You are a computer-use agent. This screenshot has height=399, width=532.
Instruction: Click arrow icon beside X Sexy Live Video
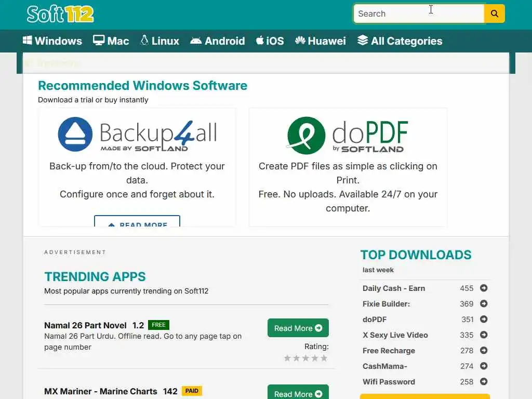coord(484,335)
